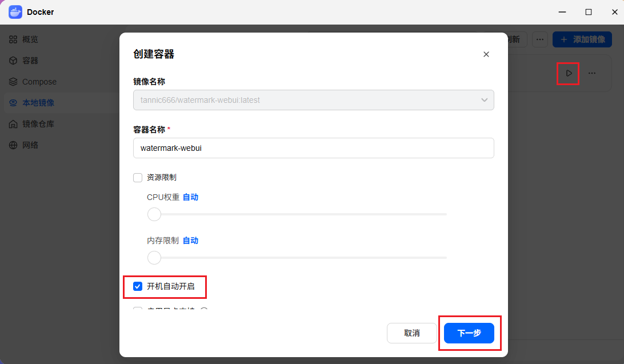Click the Compose layers icon
Image resolution: width=624 pixels, height=364 pixels.
[13, 82]
